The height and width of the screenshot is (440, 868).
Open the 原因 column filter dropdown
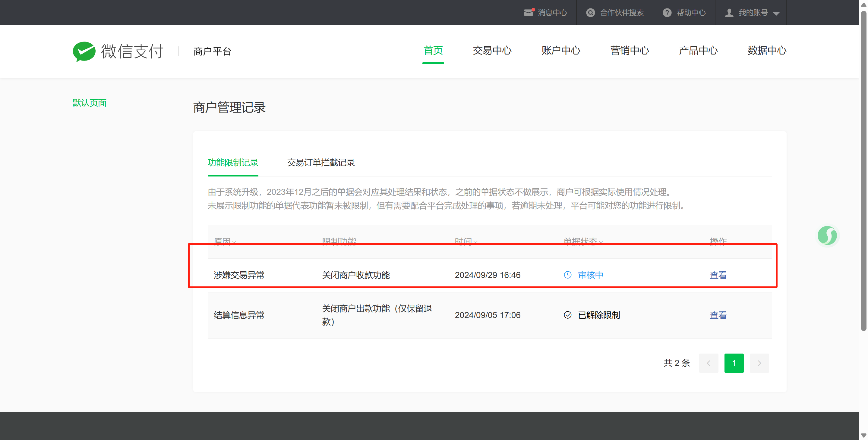coord(234,242)
